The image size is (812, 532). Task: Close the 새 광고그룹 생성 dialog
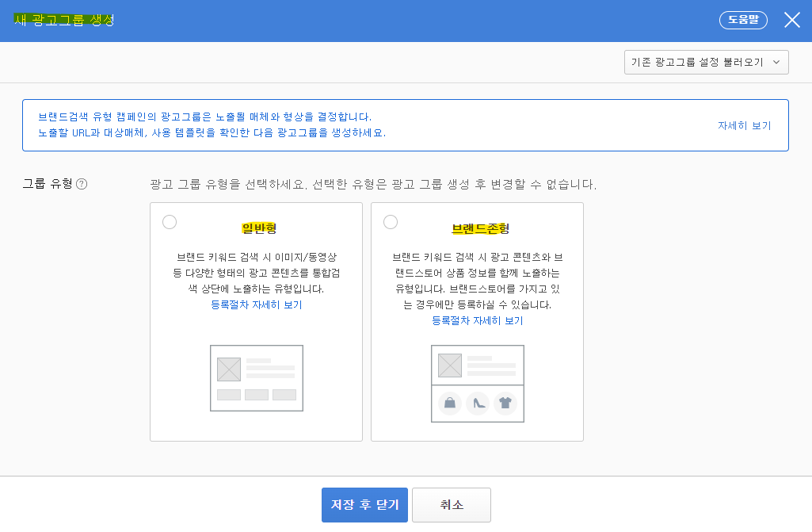point(792,21)
